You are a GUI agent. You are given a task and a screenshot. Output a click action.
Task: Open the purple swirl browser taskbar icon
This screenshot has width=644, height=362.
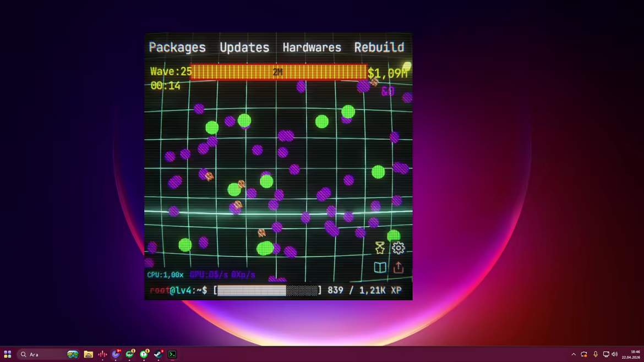click(116, 354)
